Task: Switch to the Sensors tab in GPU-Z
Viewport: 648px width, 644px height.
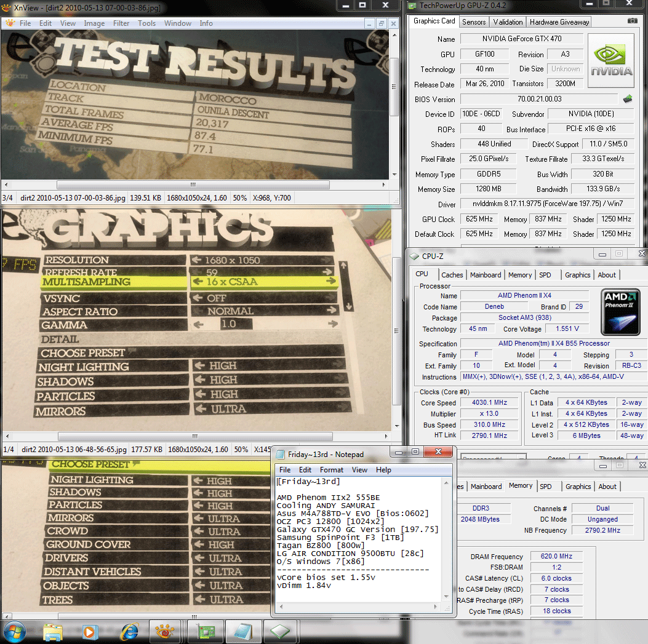Action: click(x=474, y=22)
